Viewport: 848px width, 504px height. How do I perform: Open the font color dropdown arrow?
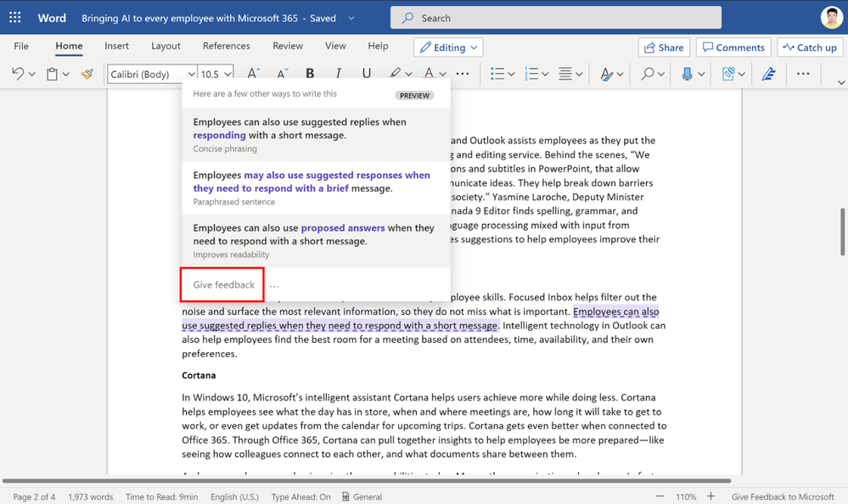pos(443,74)
